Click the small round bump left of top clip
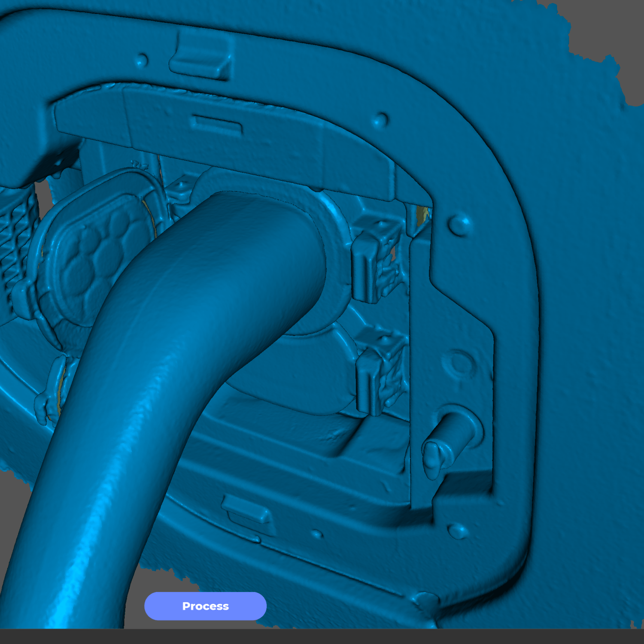This screenshot has width=644, height=644. (141, 61)
